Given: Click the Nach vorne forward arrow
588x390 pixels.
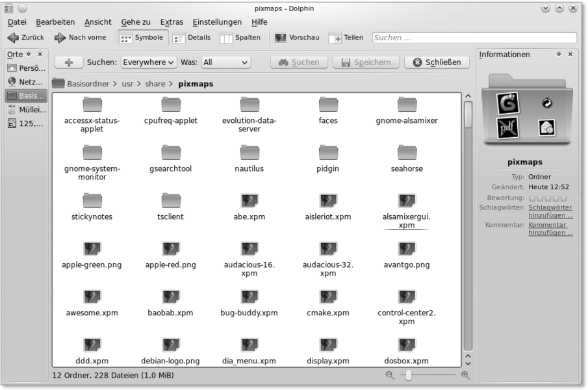Looking at the screenshot, I should pos(60,38).
